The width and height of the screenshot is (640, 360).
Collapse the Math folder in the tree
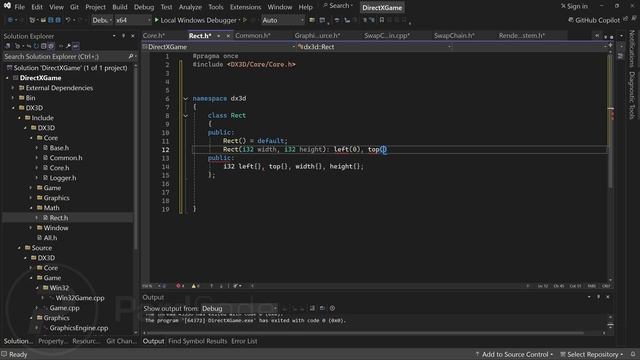click(x=31, y=208)
